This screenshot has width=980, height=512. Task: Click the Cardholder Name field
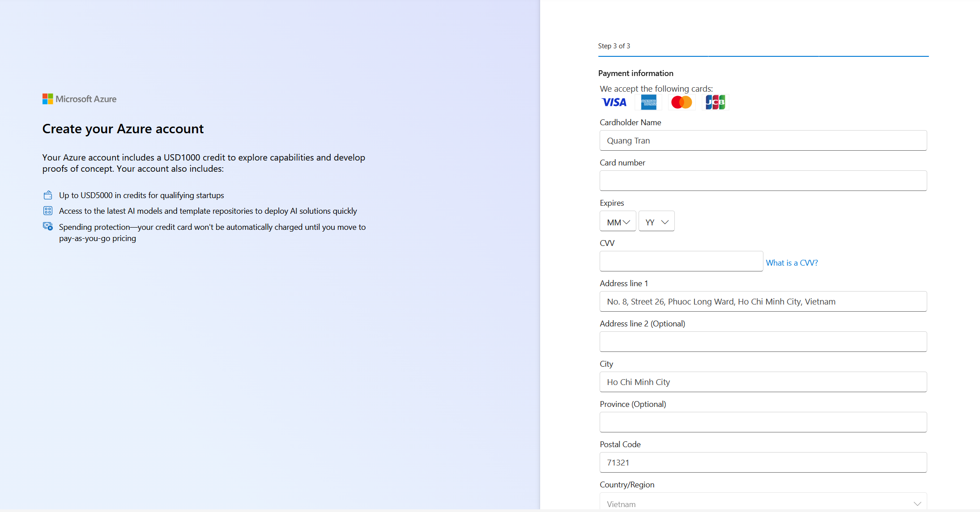(763, 140)
